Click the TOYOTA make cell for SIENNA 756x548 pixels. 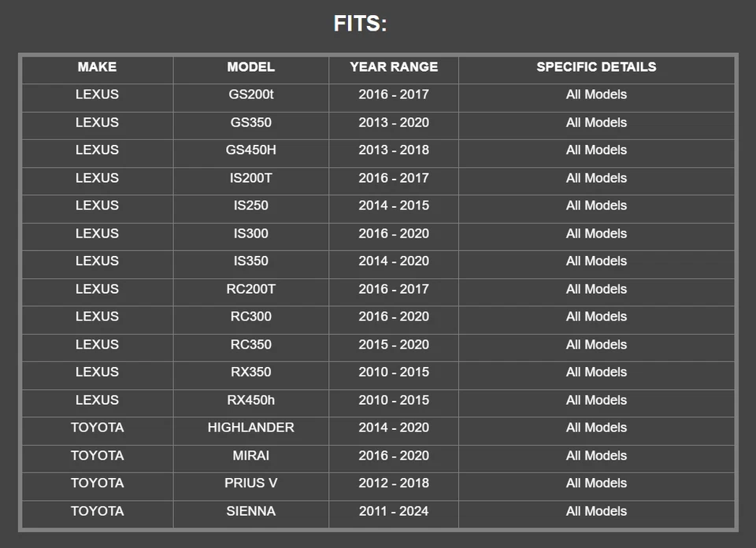pyautogui.click(x=97, y=511)
